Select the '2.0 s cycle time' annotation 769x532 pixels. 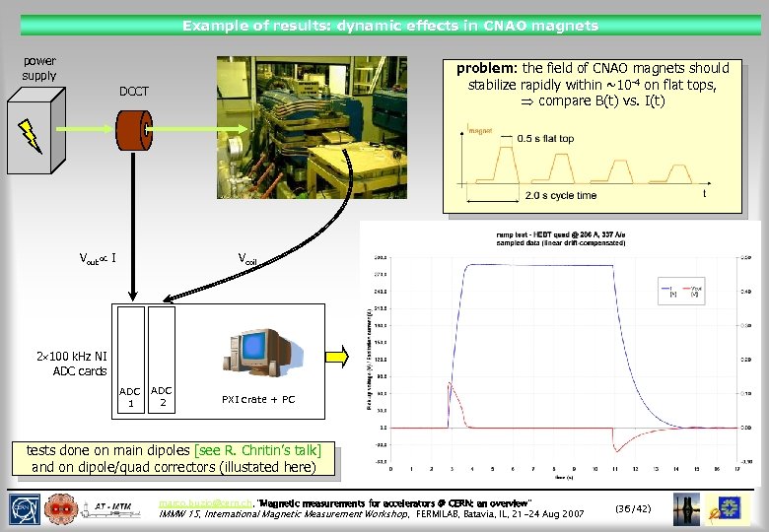(x=561, y=195)
